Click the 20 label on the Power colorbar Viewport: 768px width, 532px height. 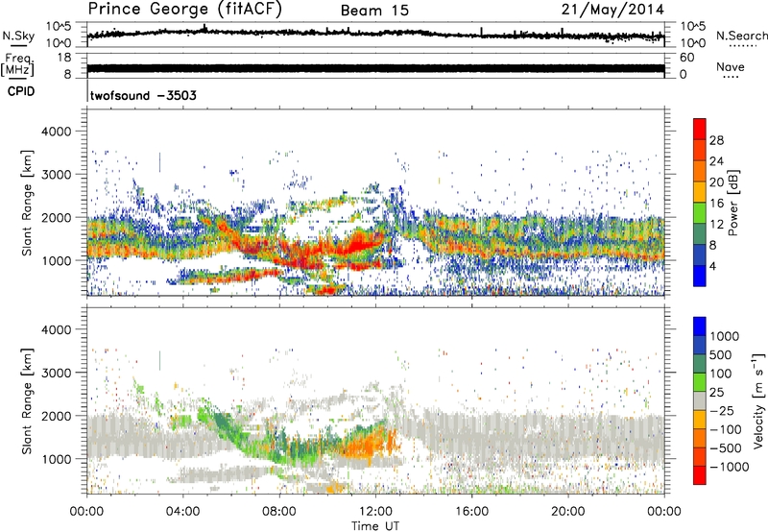pos(716,182)
